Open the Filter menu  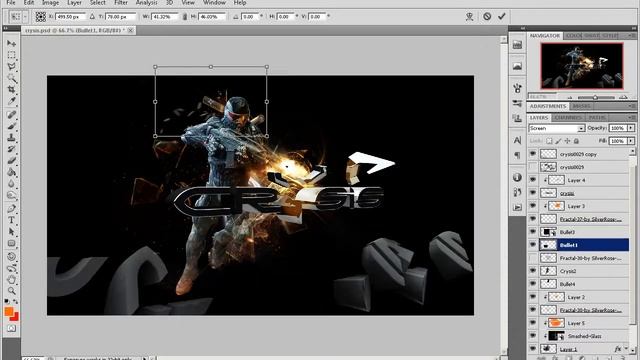click(121, 3)
